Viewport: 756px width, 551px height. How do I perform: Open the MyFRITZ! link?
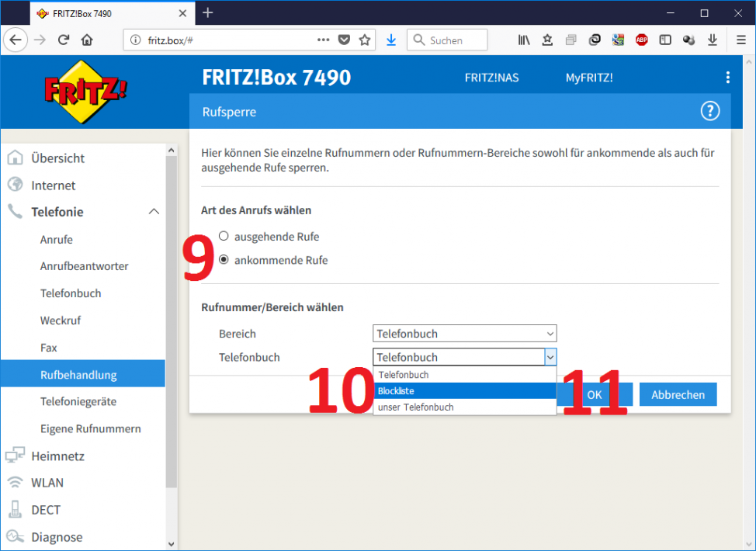pos(589,78)
